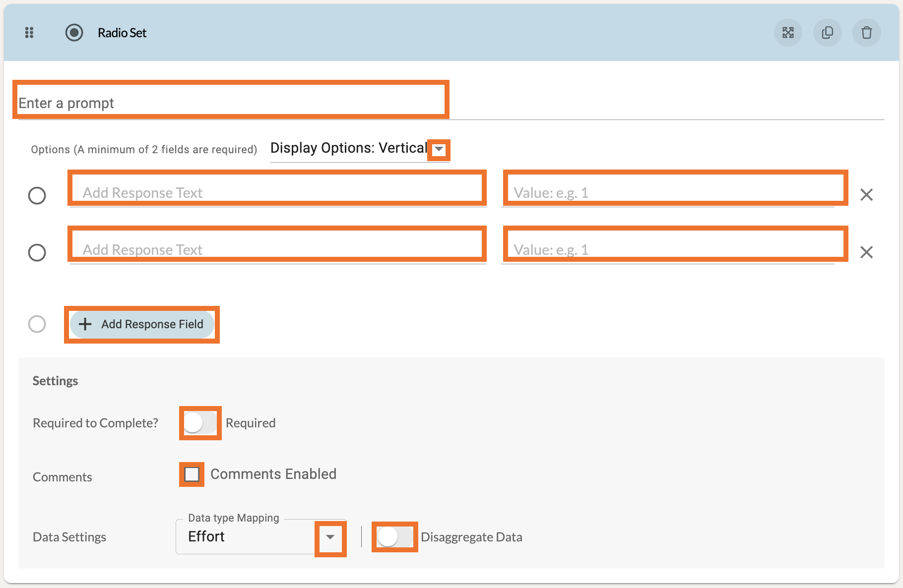Delete the Radio Set with trash icon
Screen dimensions: 903x588
click(x=866, y=33)
